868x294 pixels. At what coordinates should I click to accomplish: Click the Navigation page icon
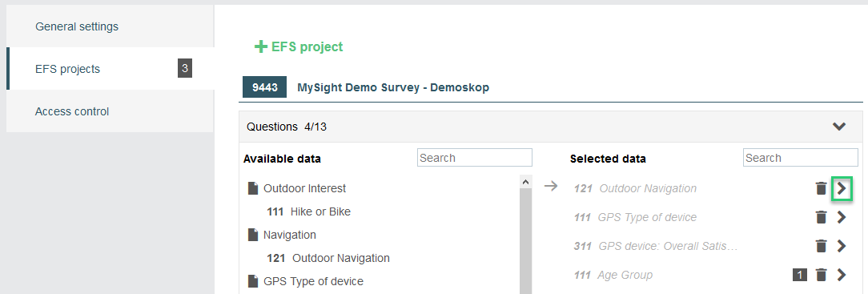coord(253,235)
